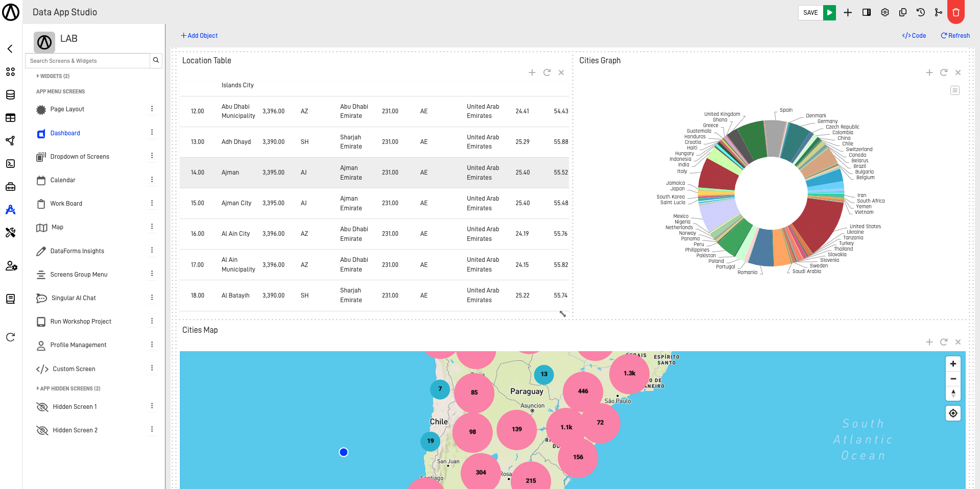
Task: Click the git branch icon in toolbar
Action: click(x=938, y=12)
